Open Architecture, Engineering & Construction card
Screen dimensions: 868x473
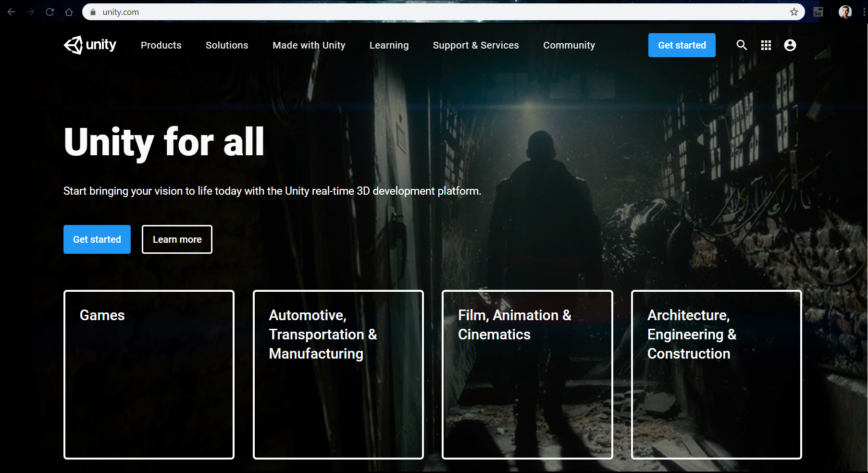717,374
